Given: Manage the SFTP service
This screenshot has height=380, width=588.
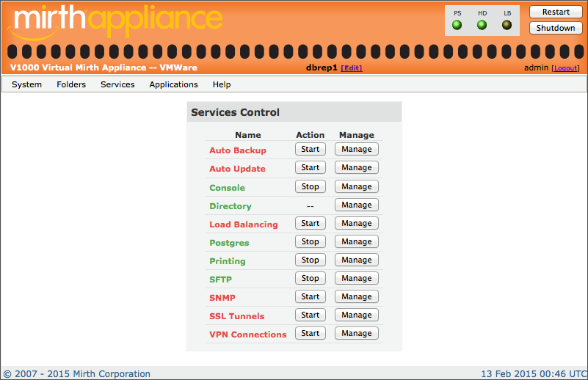Looking at the screenshot, I should (x=357, y=279).
